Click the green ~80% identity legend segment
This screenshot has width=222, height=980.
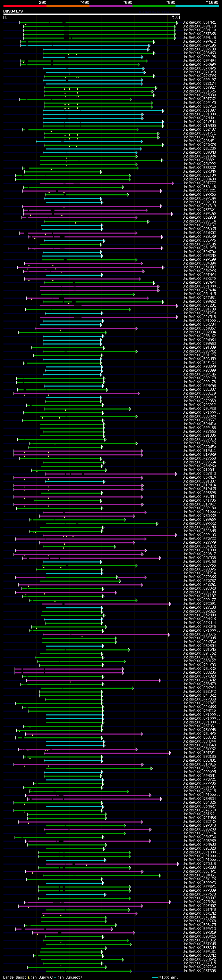[x=154, y=6]
